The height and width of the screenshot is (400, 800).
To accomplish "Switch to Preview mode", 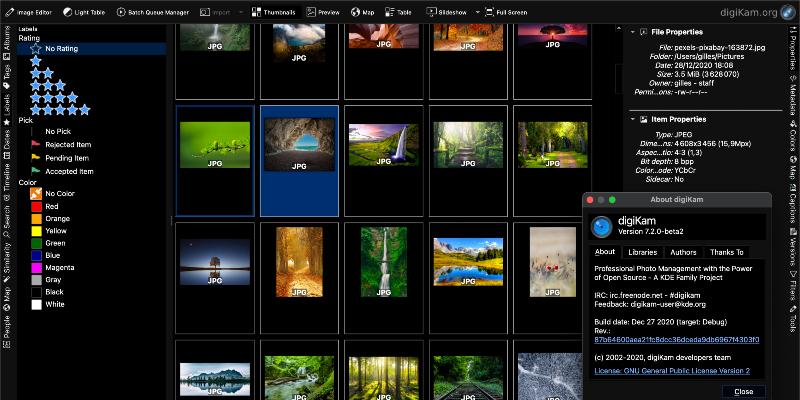I will (323, 11).
